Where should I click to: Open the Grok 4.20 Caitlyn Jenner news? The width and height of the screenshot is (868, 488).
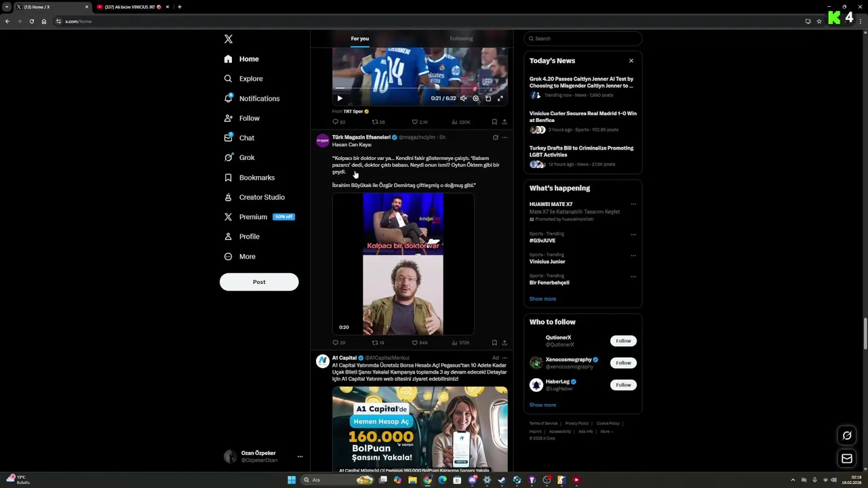point(583,87)
